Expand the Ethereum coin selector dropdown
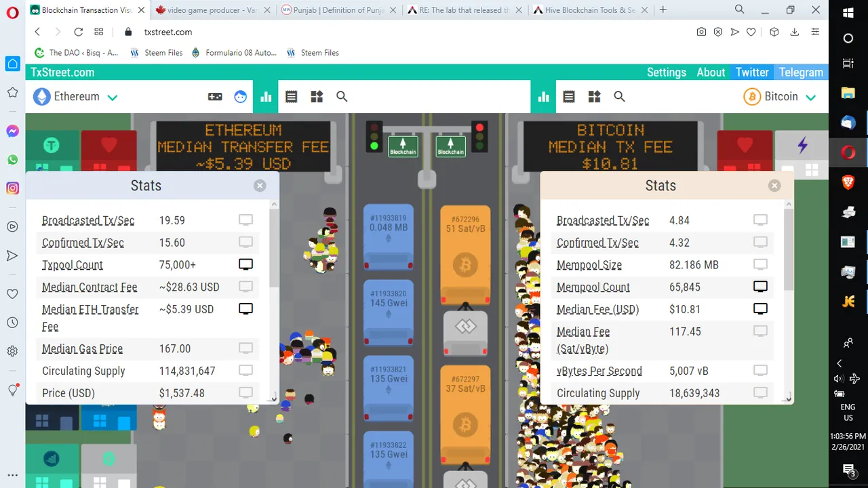The height and width of the screenshot is (488, 868). point(113,98)
